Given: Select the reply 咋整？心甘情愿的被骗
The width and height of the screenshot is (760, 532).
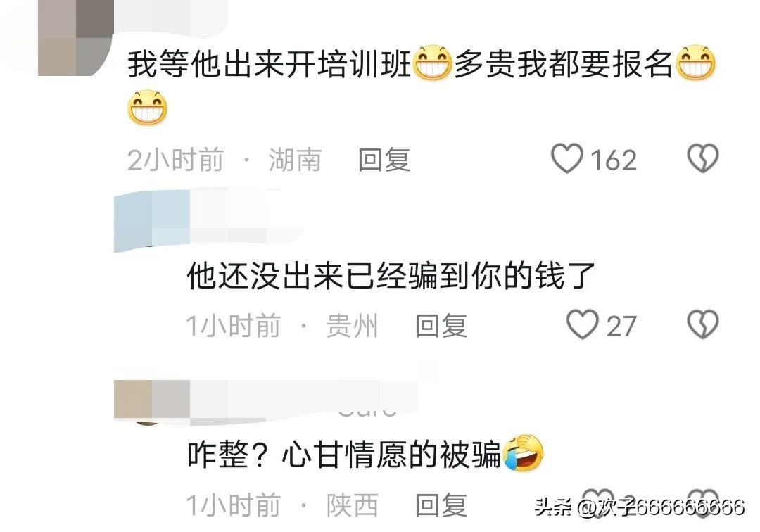Looking at the screenshot, I should coord(344,455).
